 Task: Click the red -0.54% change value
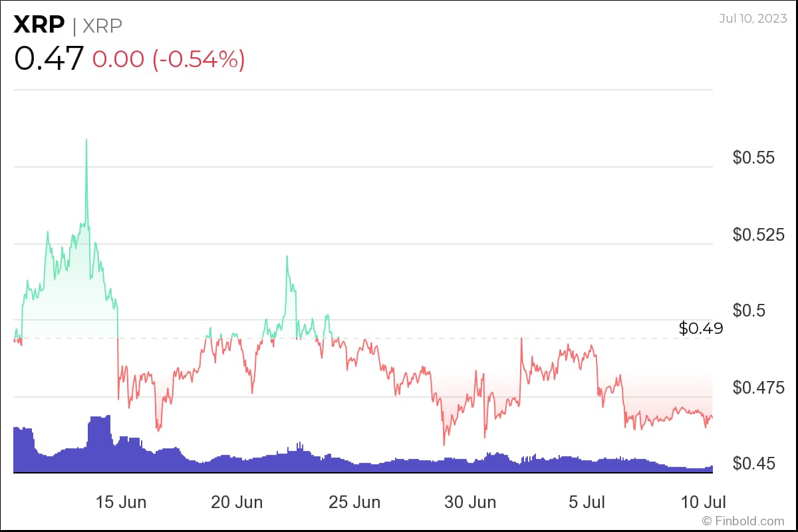(x=198, y=59)
